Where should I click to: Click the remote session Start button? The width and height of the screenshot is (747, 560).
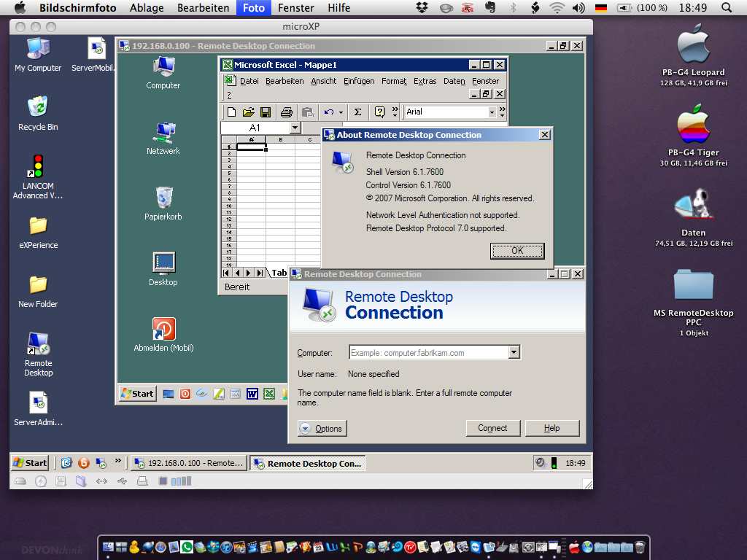click(x=138, y=394)
